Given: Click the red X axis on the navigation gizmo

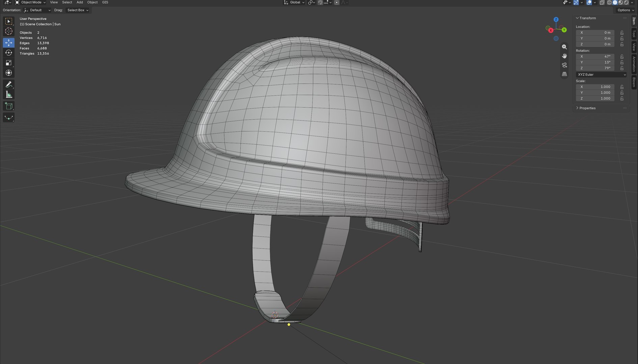Looking at the screenshot, I should [551, 30].
